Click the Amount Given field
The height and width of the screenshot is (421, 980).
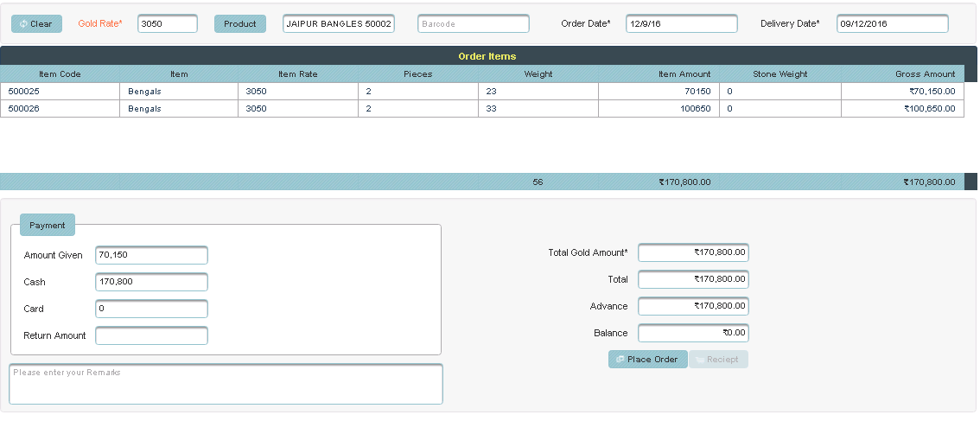[x=151, y=256]
